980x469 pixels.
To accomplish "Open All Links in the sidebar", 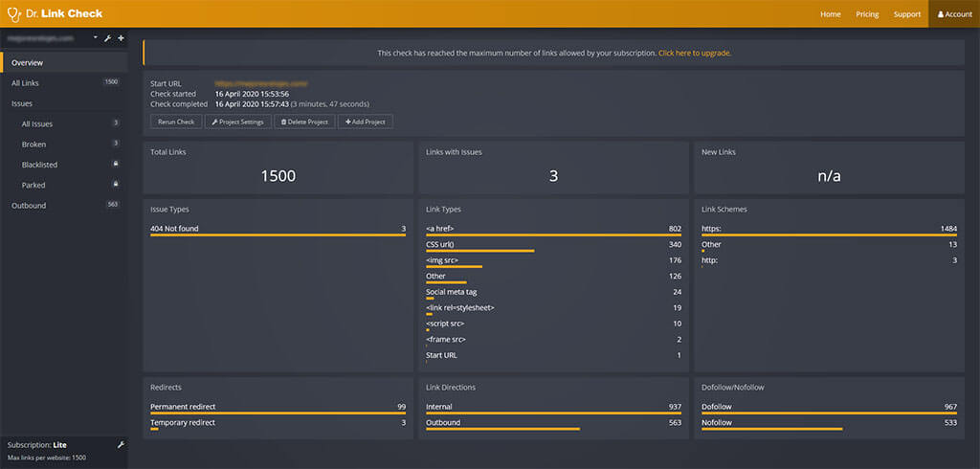I will (x=64, y=82).
